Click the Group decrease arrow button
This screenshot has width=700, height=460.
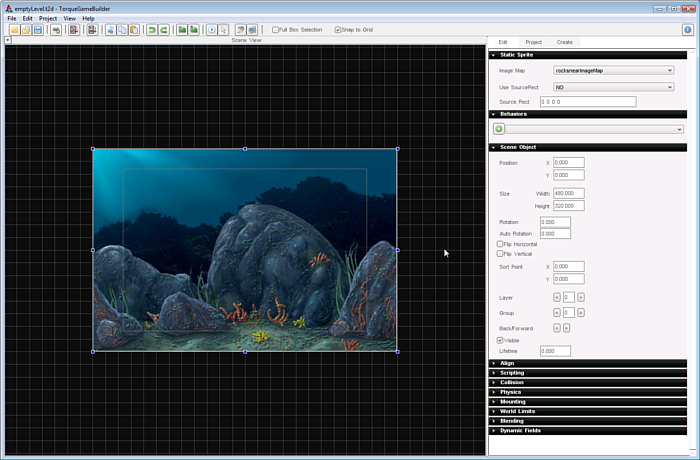(557, 313)
